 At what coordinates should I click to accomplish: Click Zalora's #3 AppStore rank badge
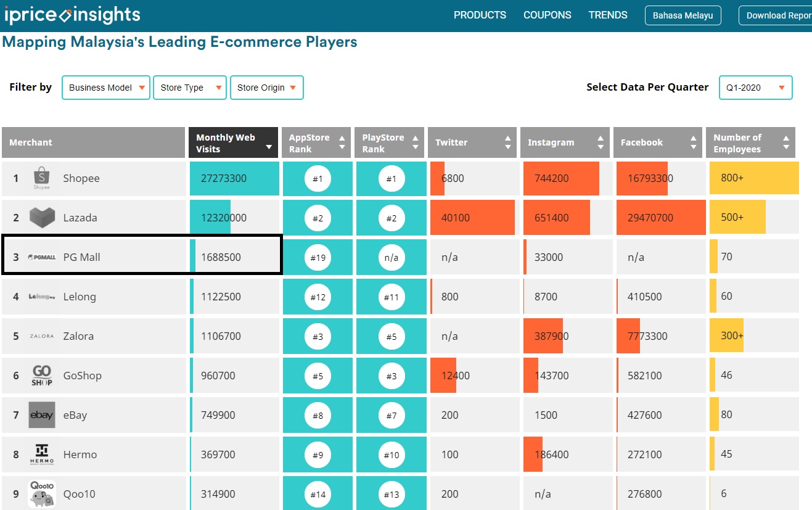(x=318, y=337)
